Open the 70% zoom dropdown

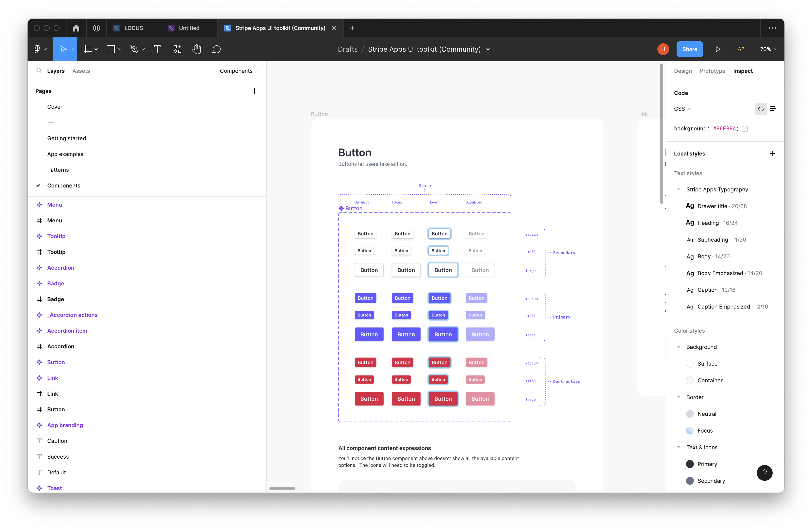click(768, 49)
